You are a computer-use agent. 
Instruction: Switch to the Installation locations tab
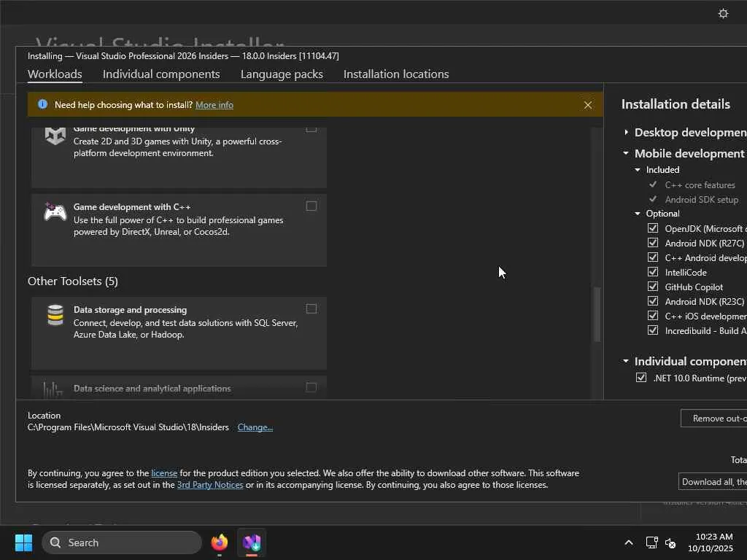click(396, 74)
